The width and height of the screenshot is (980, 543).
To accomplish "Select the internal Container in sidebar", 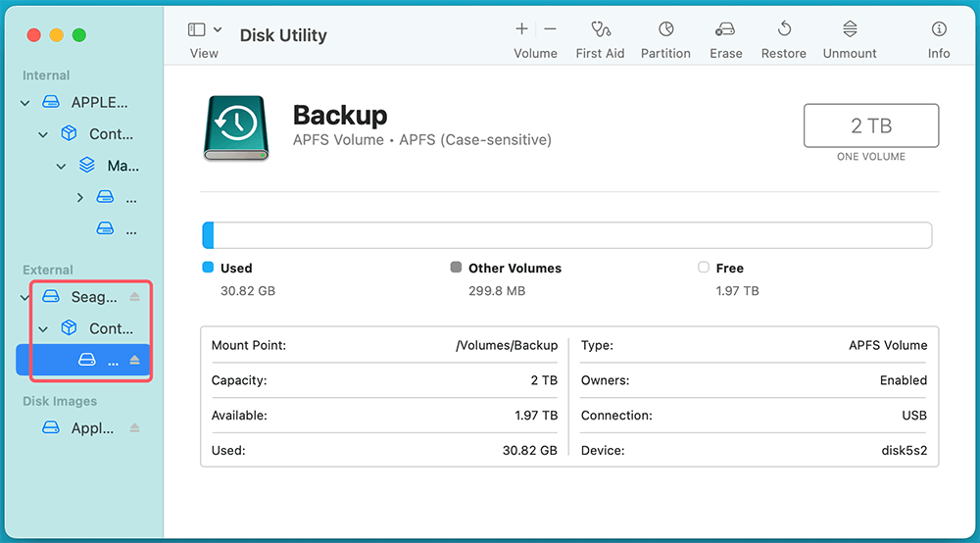I will pos(110,134).
